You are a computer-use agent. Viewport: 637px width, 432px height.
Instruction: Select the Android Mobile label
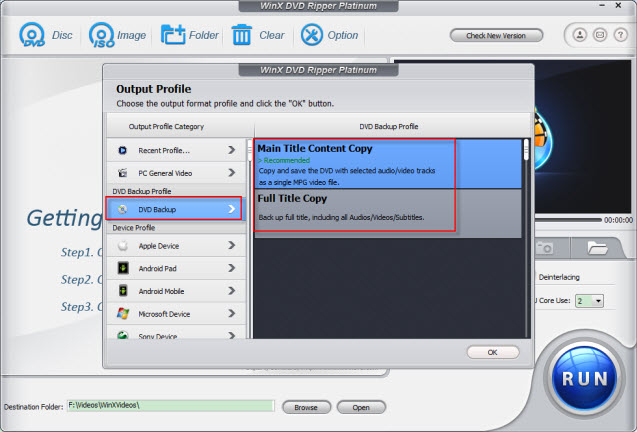click(161, 292)
